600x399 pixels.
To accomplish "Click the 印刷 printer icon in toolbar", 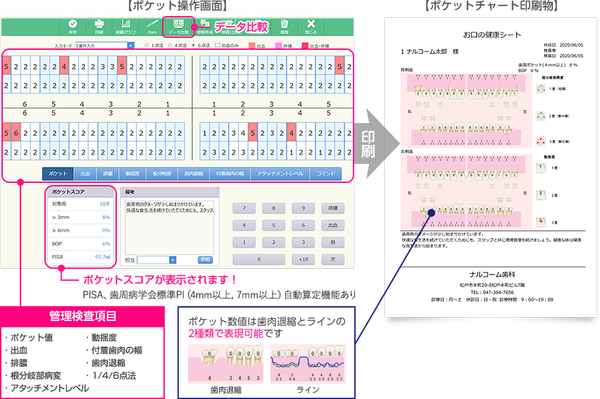I will click(99, 24).
